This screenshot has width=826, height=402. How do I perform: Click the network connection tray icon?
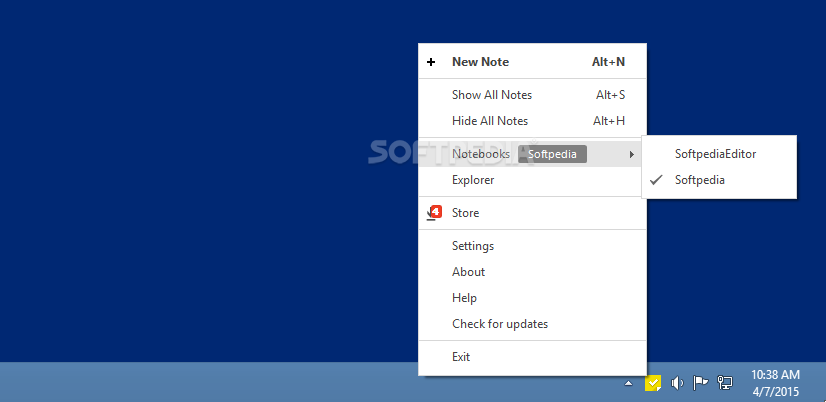pos(725,383)
